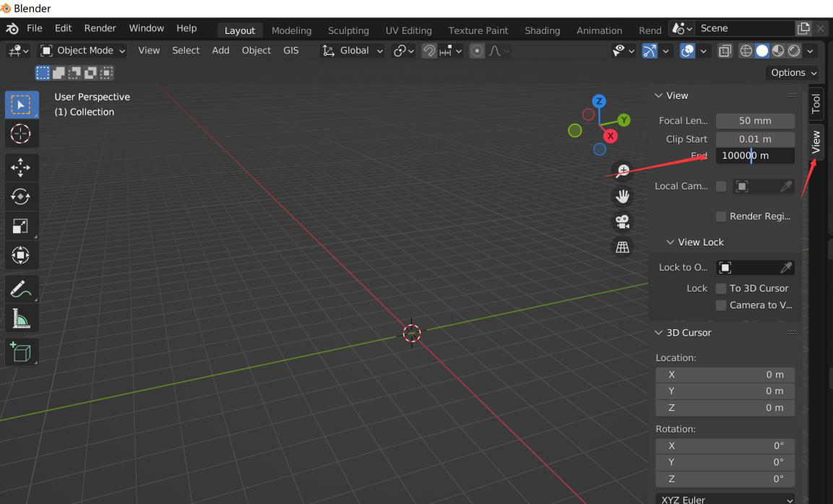
Task: Enable Camera to View lock checkbox
Action: [721, 305]
